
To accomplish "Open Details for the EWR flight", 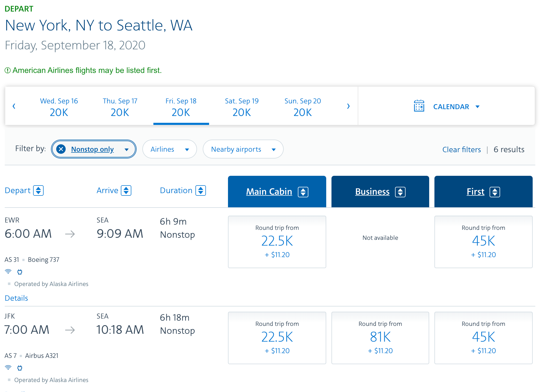I will pyautogui.click(x=16, y=298).
